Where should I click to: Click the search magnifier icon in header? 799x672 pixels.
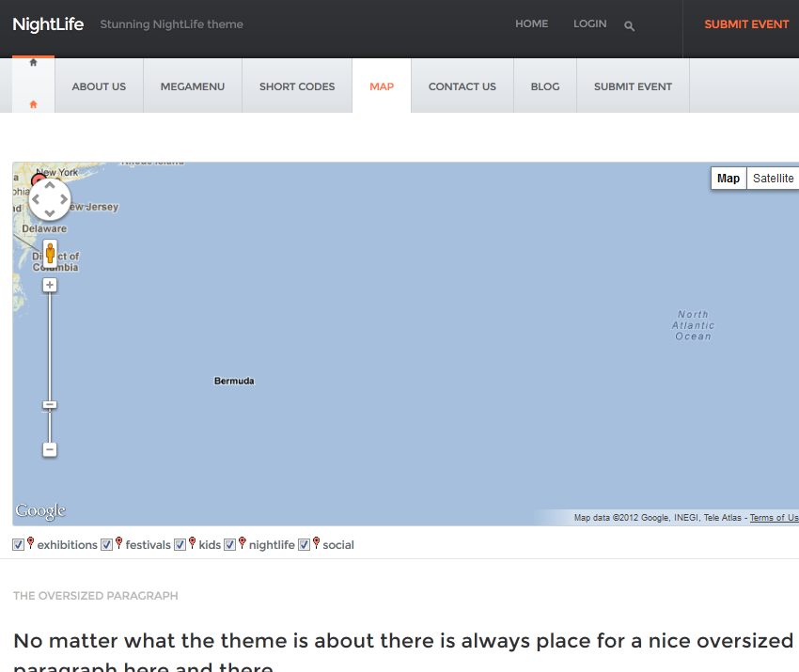pos(629,26)
